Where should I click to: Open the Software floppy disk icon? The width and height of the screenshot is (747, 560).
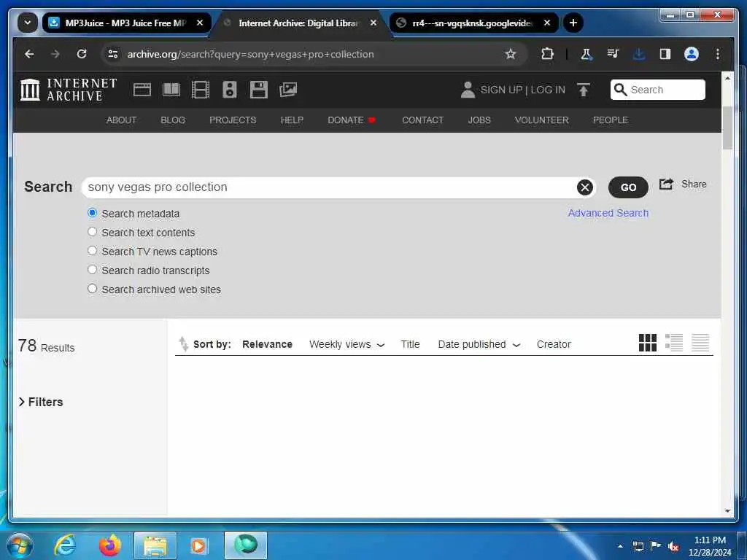[259, 90]
